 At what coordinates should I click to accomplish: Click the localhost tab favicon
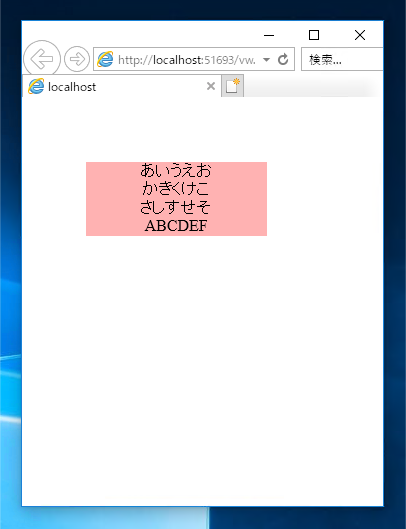click(36, 86)
